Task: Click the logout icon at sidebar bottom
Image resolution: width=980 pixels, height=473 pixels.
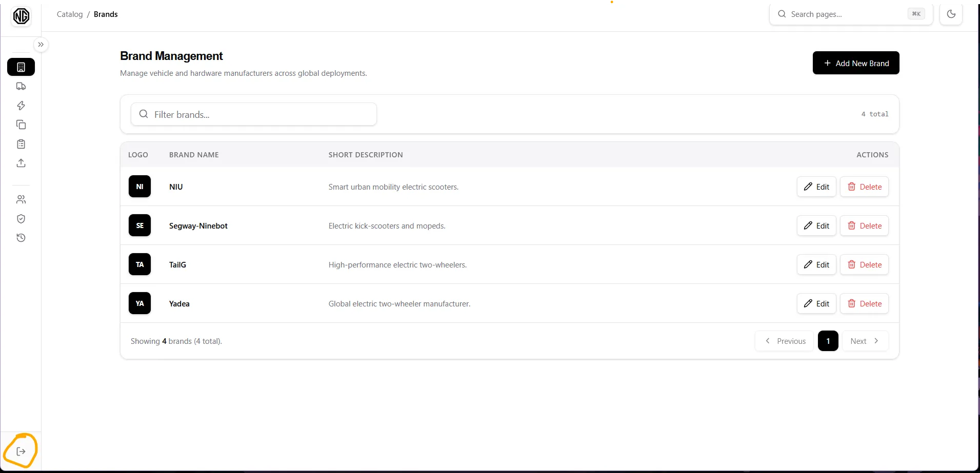Action: tap(21, 451)
